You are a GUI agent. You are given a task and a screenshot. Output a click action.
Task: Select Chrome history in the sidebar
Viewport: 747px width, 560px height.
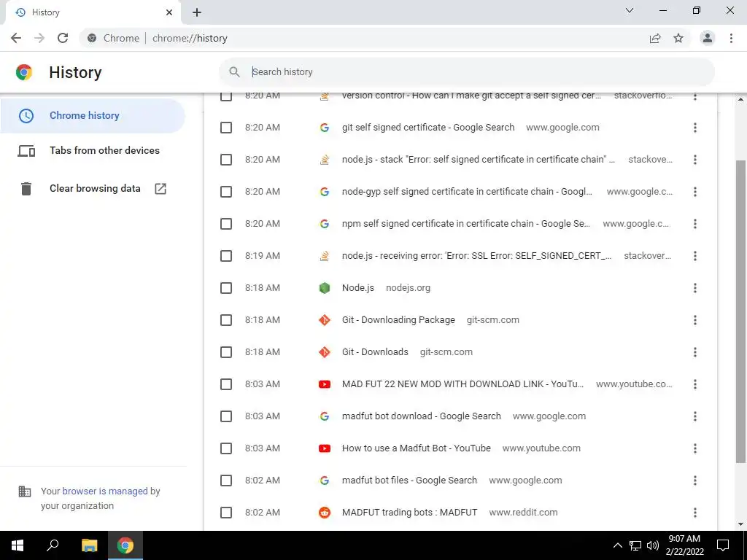tap(93, 116)
